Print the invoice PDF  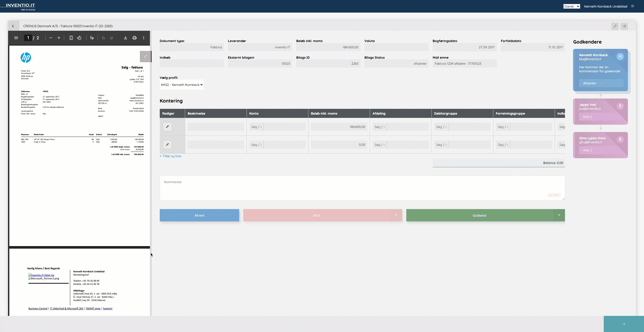pyautogui.click(x=135, y=38)
